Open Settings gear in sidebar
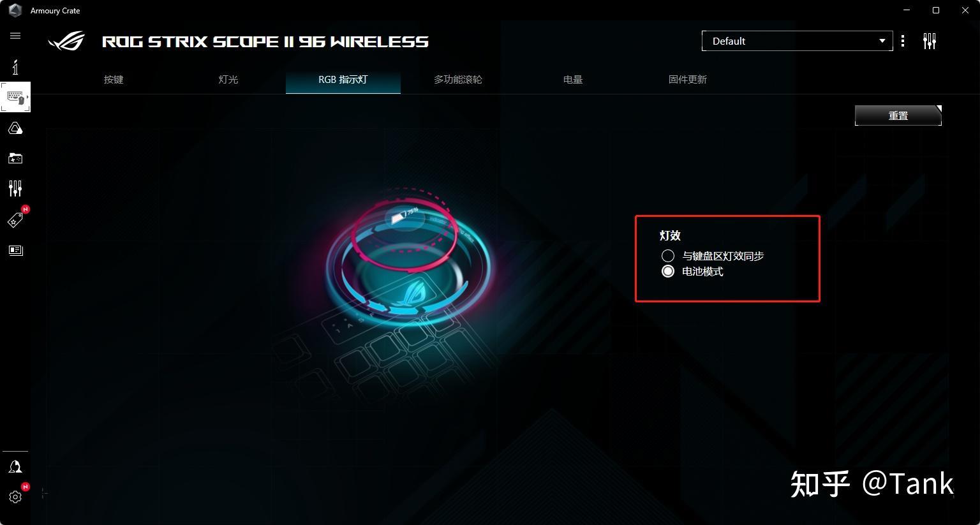The width and height of the screenshot is (980, 525). (15, 496)
